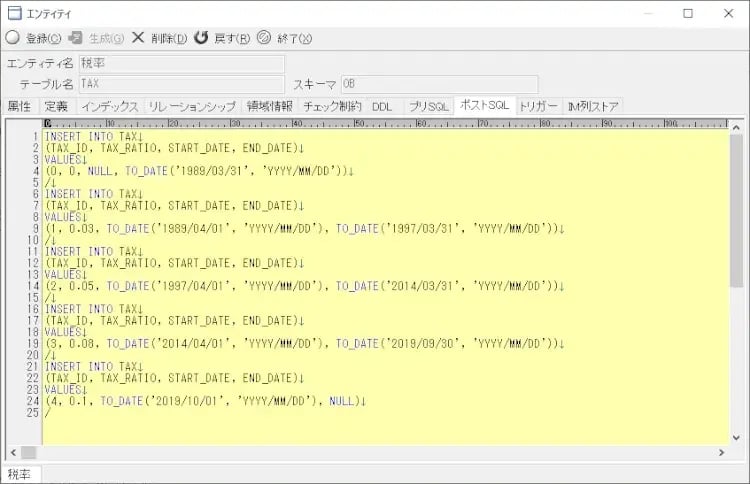Switch to the IM列ストア tab

pyautogui.click(x=593, y=106)
